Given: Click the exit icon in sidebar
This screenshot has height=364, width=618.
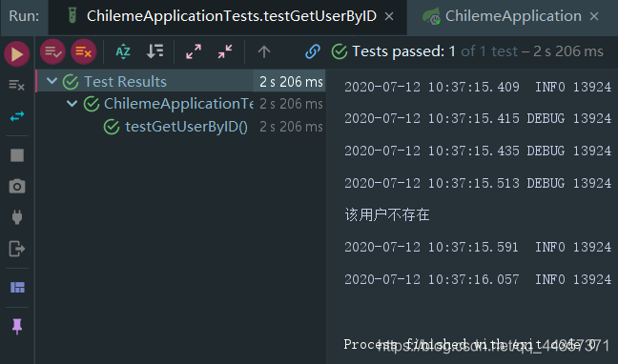Looking at the screenshot, I should pyautogui.click(x=17, y=249).
